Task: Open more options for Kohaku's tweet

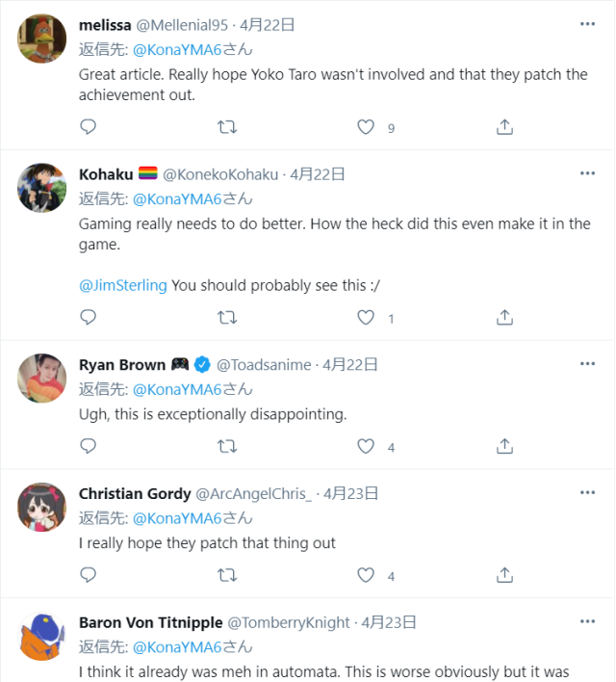Action: click(587, 173)
